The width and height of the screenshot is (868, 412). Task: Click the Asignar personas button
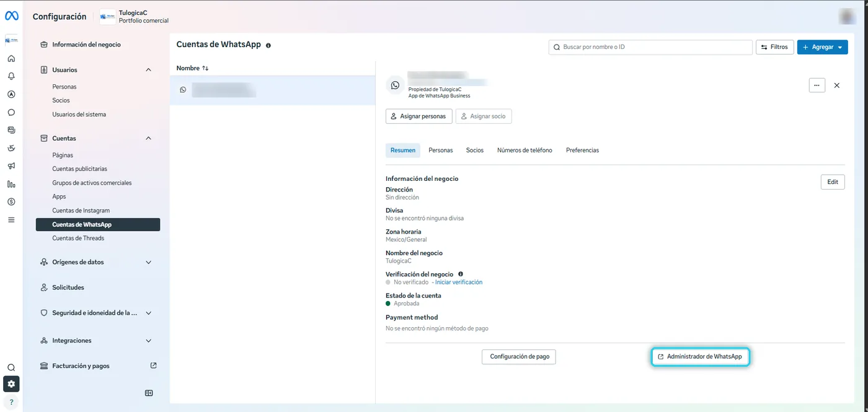[419, 116]
